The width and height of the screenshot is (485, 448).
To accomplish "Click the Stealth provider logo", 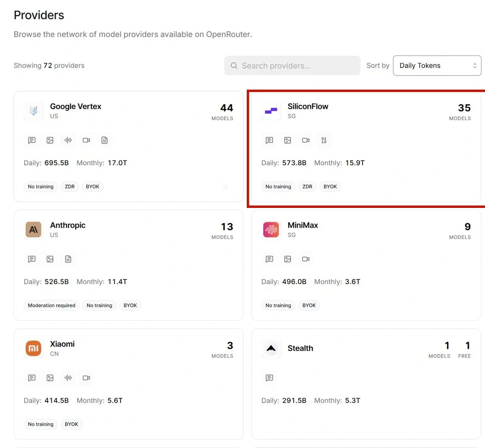I will [271, 348].
